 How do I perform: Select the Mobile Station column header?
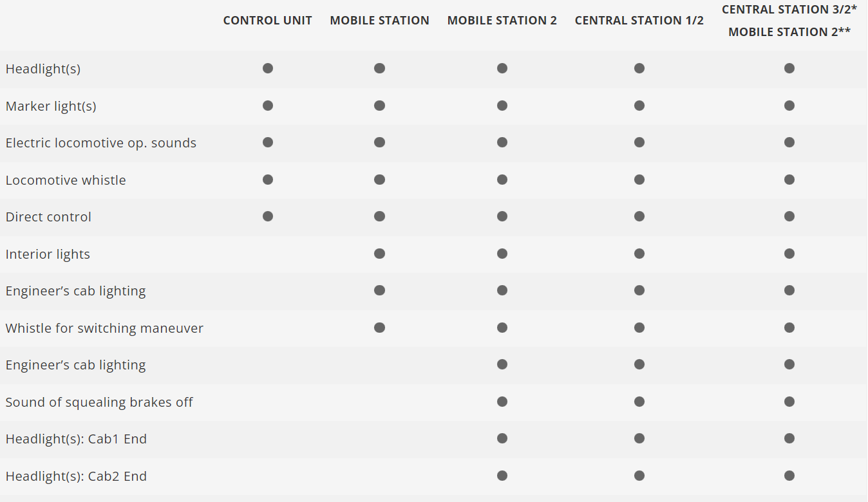(379, 21)
